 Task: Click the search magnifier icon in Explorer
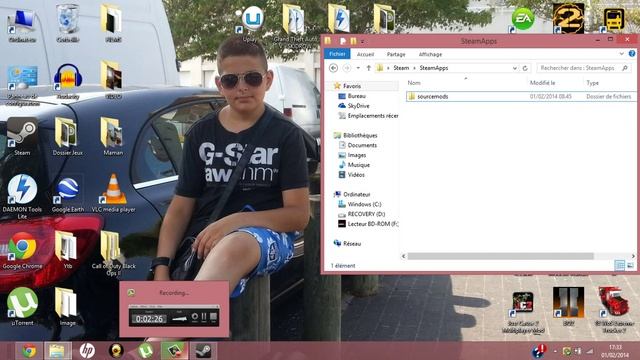pos(625,68)
